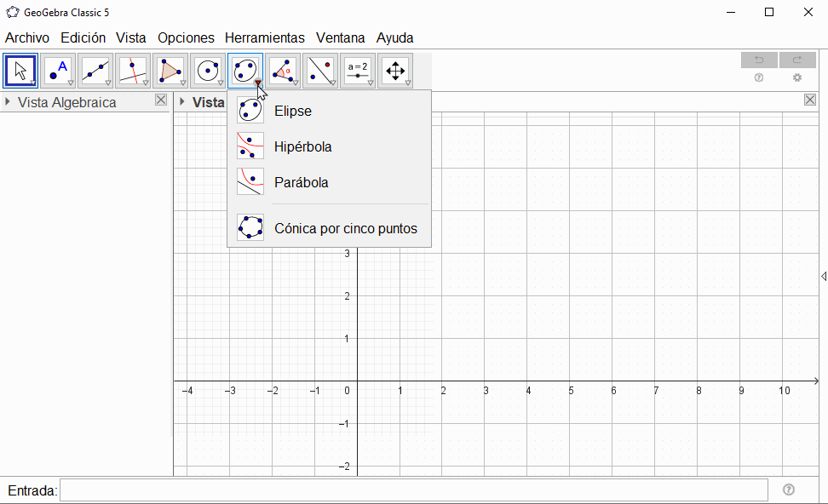The image size is (828, 504).
Task: Select the Circle with center tool
Action: coord(208,71)
